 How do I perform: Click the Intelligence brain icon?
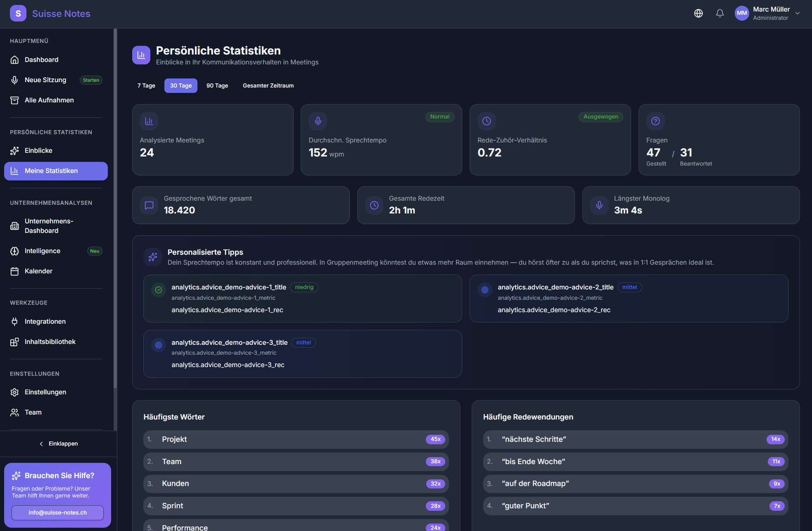coord(14,251)
